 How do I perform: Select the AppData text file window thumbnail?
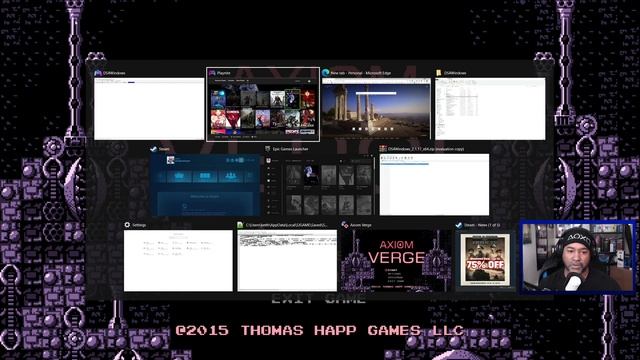(x=287, y=260)
